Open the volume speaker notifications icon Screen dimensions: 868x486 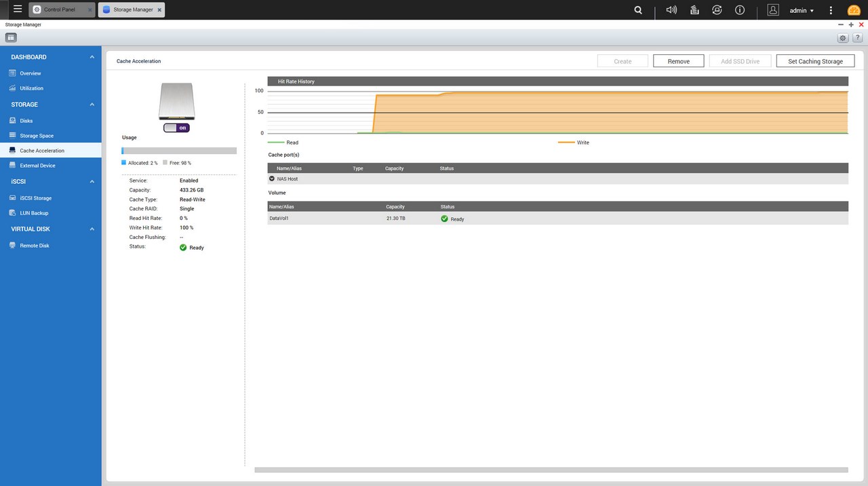point(671,10)
